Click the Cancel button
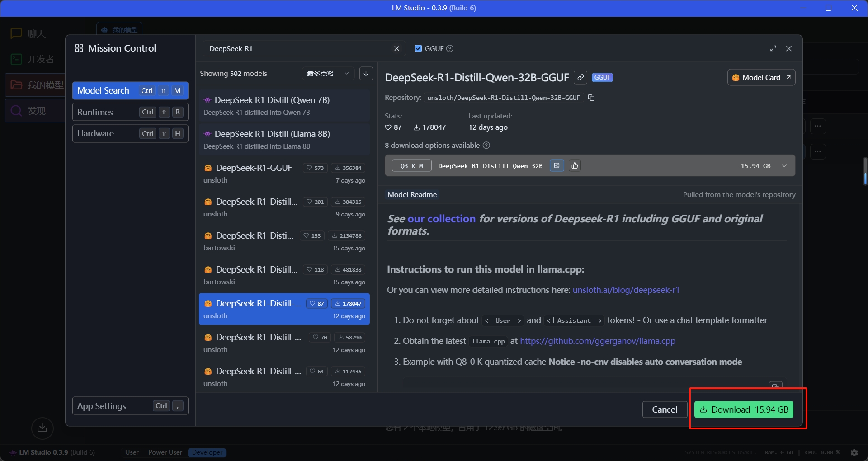Image resolution: width=868 pixels, height=461 pixels. point(665,409)
